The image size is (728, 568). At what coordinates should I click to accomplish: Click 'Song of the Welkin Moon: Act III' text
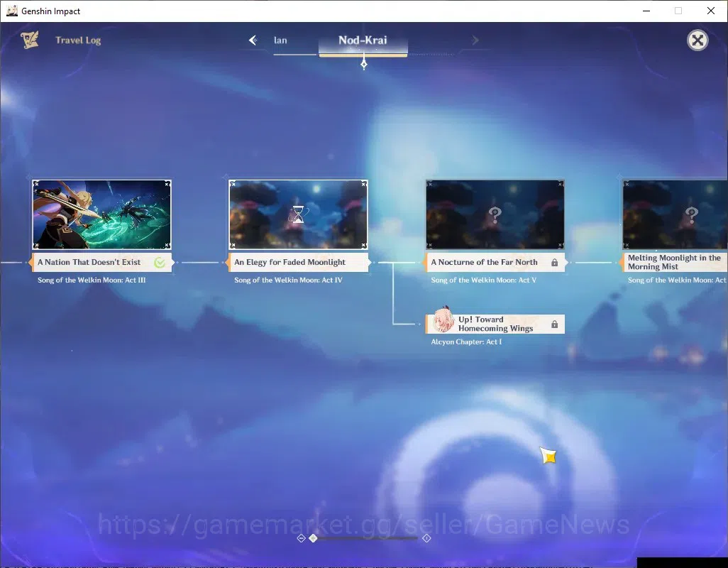[92, 280]
